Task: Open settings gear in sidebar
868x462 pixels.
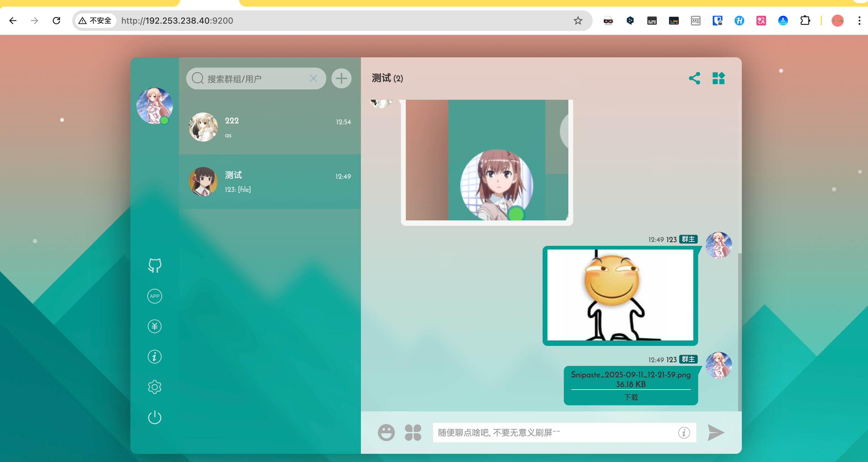Action: click(155, 387)
